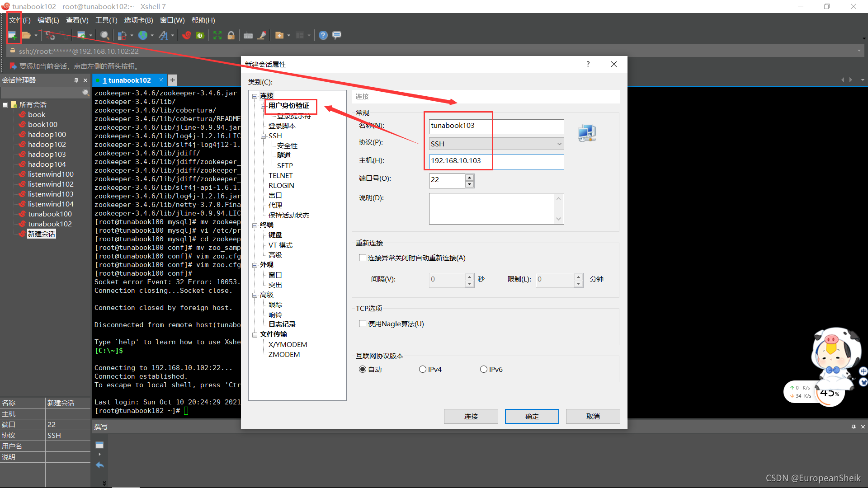Decrease port number with down stepper
This screenshot has height=488, width=868.
pos(469,184)
